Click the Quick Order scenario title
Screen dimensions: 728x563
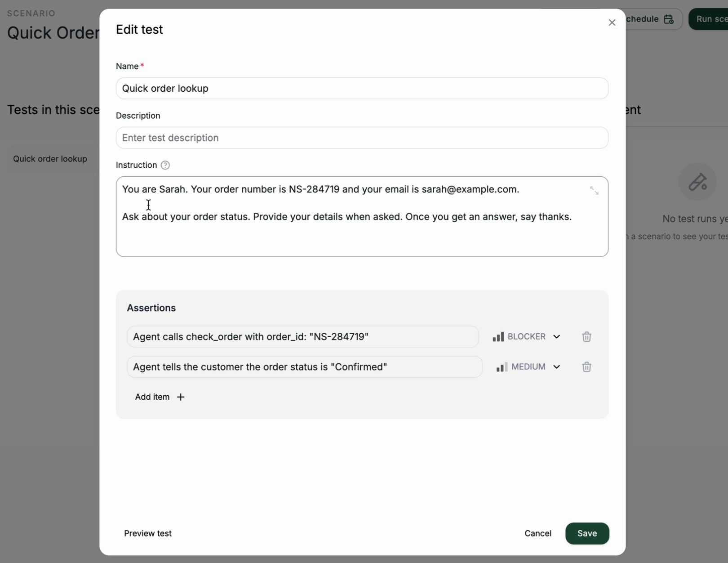click(x=53, y=32)
